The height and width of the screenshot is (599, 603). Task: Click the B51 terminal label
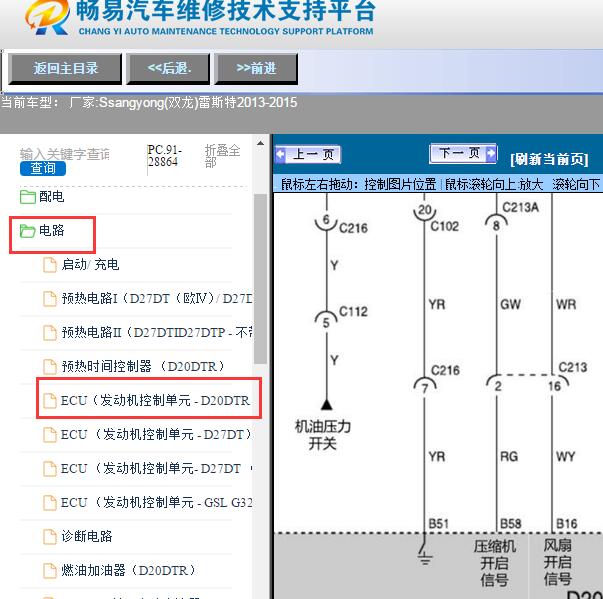click(x=438, y=524)
